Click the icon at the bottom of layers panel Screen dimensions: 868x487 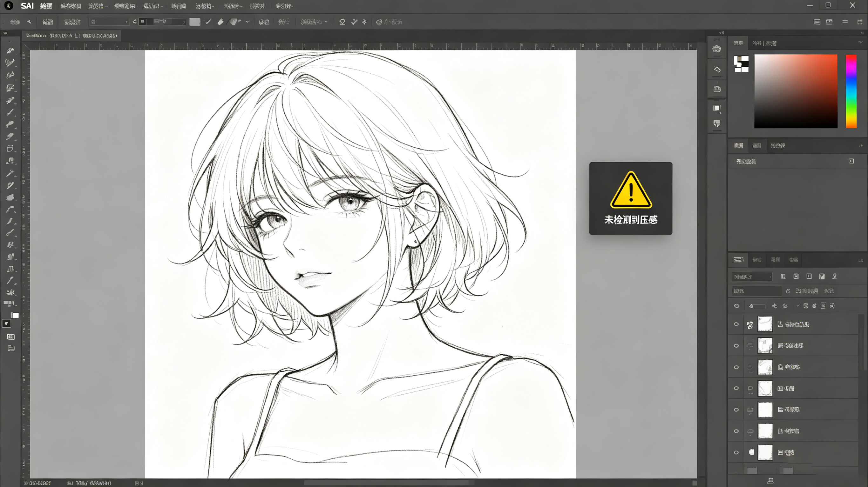(x=770, y=481)
